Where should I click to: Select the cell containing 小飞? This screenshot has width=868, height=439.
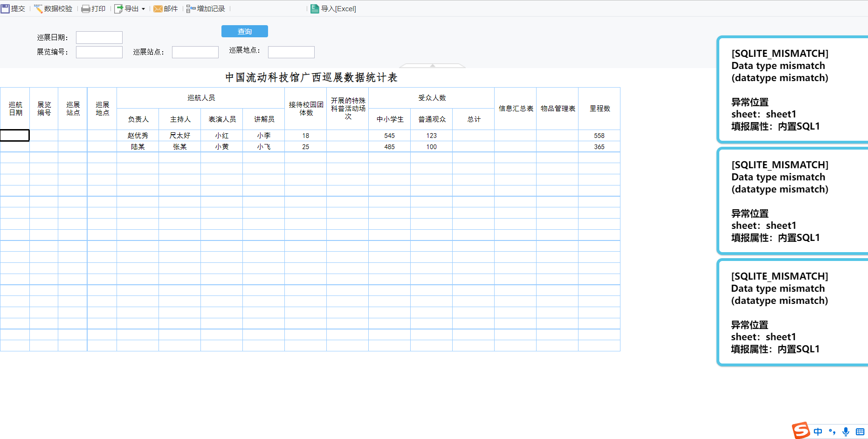point(264,147)
